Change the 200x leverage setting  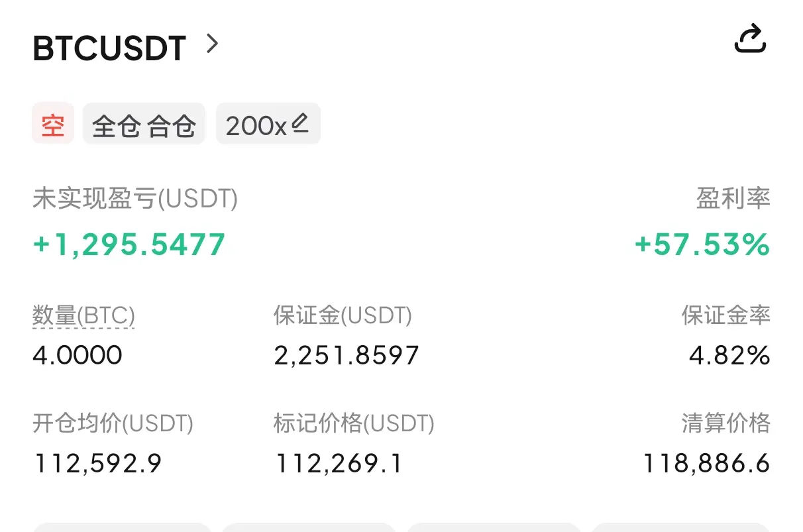coord(268,124)
